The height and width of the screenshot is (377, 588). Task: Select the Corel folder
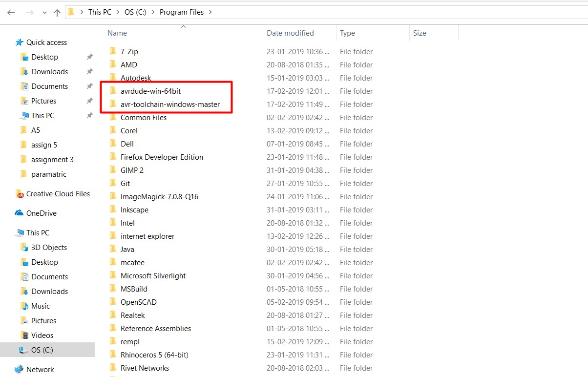pyautogui.click(x=129, y=131)
